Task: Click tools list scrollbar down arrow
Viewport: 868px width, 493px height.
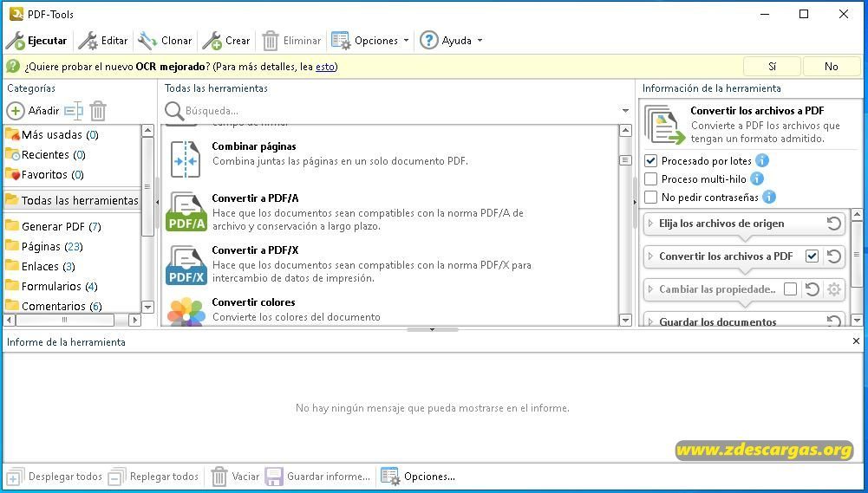Action: (625, 320)
